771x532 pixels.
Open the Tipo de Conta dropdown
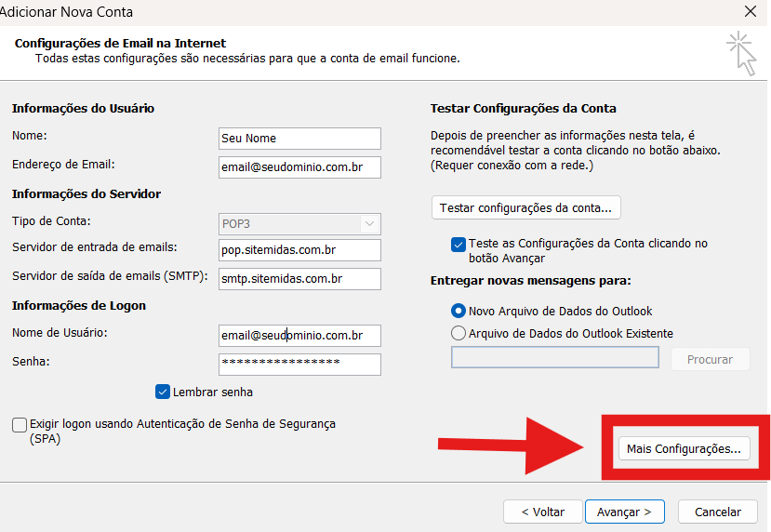tap(299, 224)
